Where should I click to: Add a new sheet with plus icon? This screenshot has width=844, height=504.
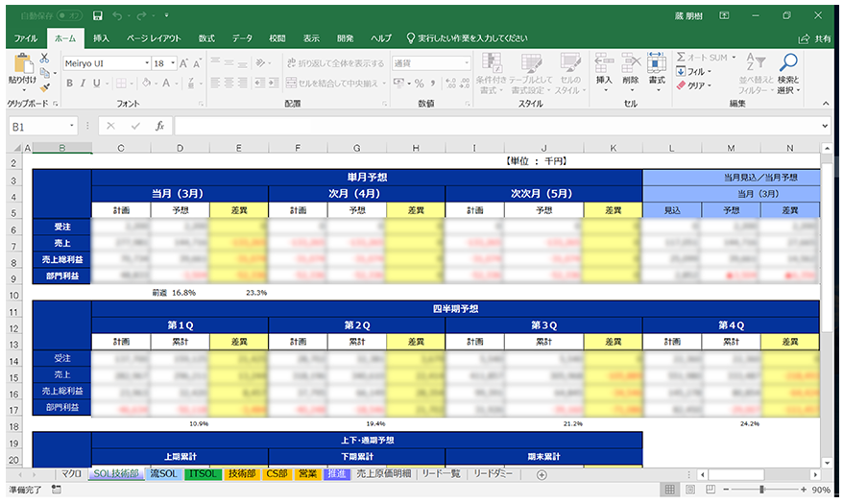pyautogui.click(x=542, y=474)
